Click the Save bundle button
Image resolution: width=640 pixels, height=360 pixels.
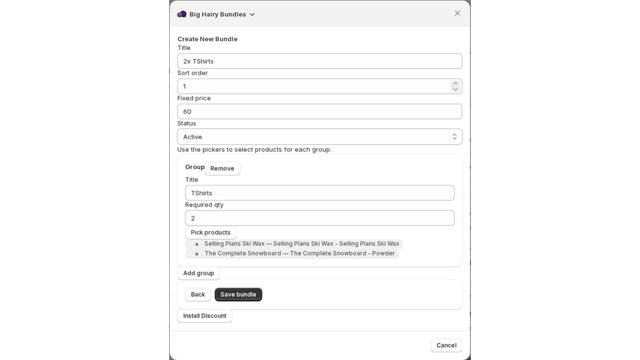click(238, 294)
